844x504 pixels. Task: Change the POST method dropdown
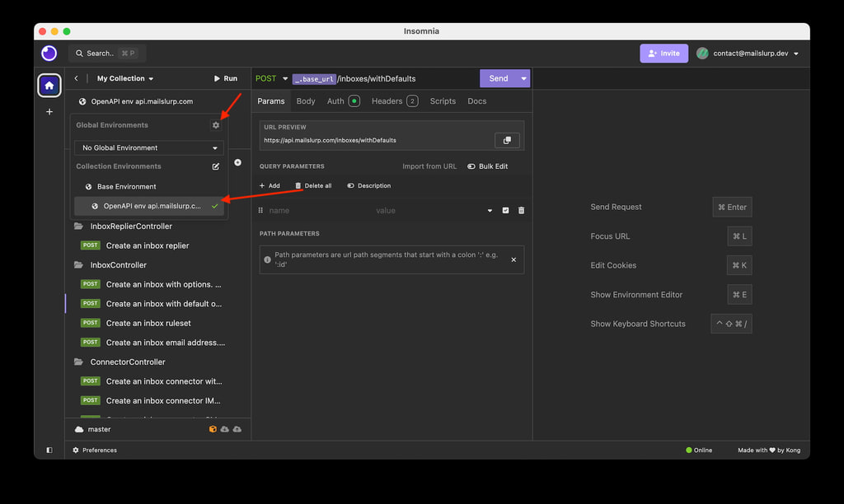pyautogui.click(x=271, y=78)
